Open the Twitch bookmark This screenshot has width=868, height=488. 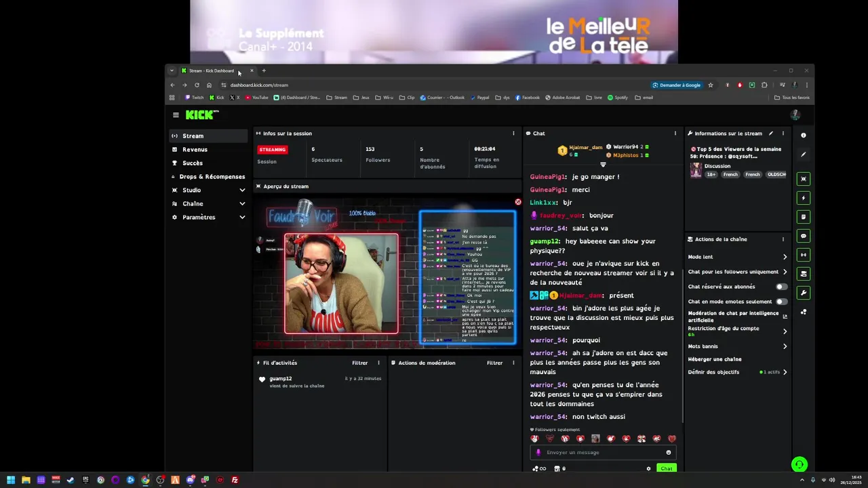[x=194, y=98]
